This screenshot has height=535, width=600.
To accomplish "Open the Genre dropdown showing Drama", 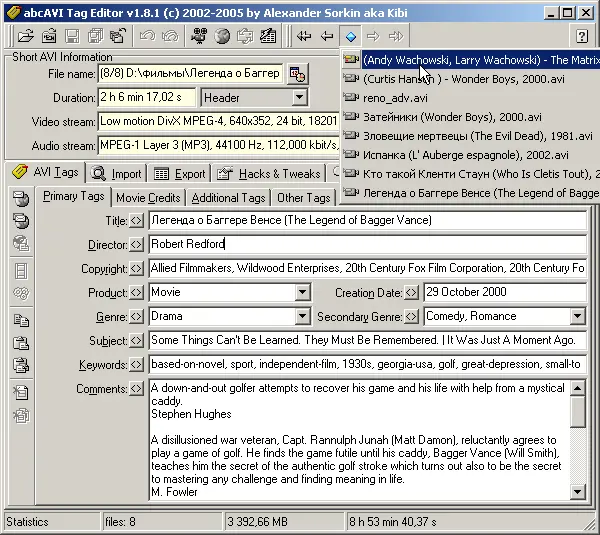I will click(302, 317).
